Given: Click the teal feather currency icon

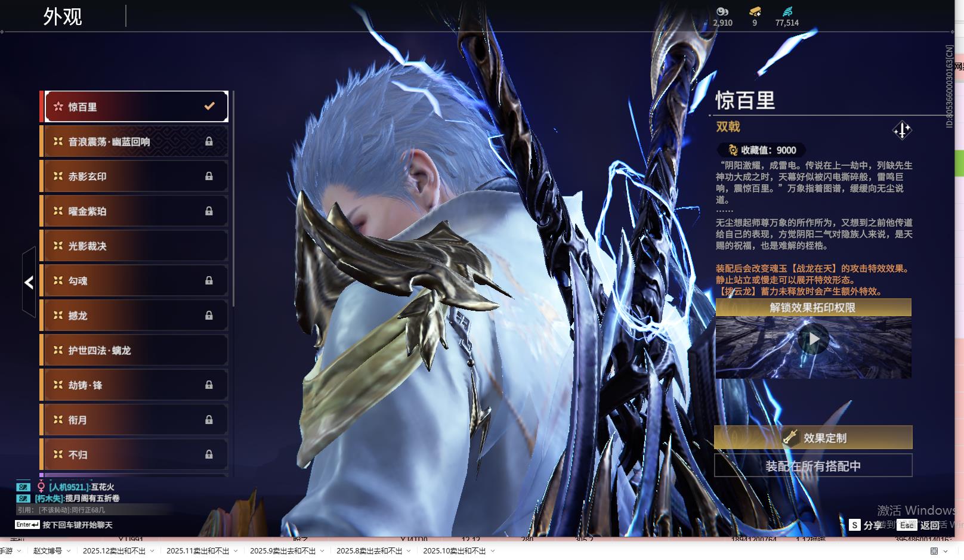Looking at the screenshot, I should (787, 11).
